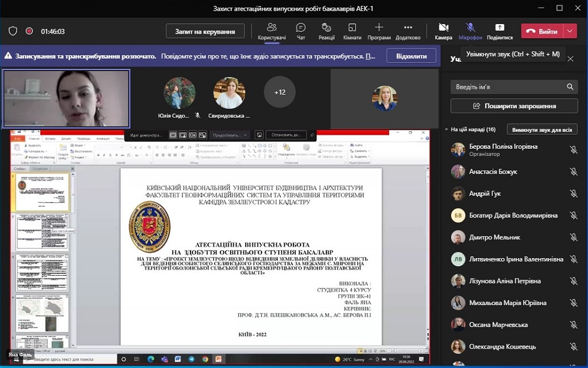This screenshot has height=368, width=588.
Task: Select participant Михальова Марія Юріївна
Action: point(513,303)
